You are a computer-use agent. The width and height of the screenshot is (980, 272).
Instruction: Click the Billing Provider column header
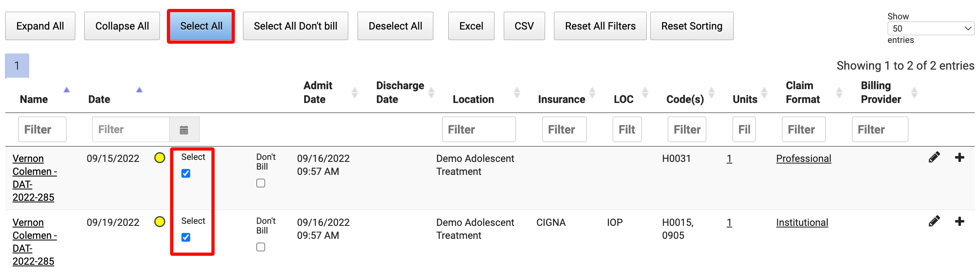pos(880,92)
